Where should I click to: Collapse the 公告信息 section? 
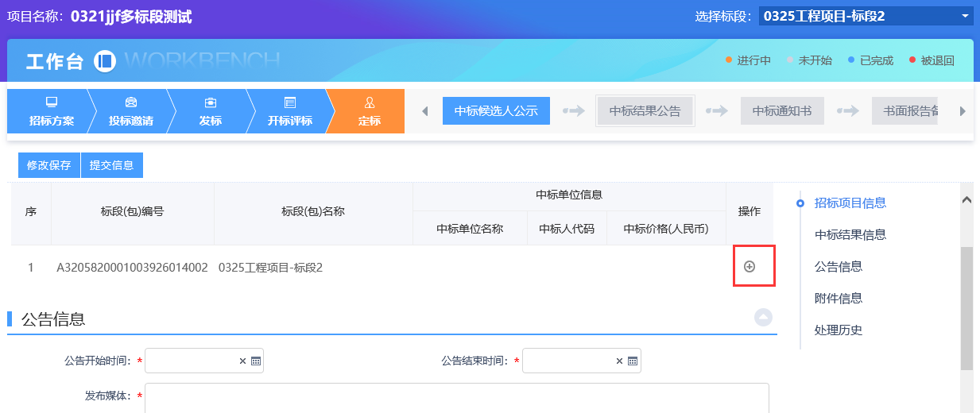(x=763, y=318)
